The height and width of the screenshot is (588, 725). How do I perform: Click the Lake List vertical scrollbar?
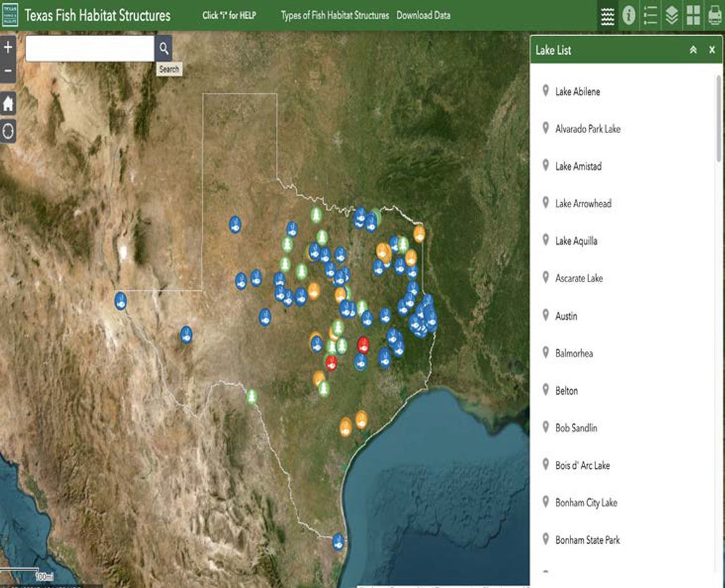(x=719, y=119)
